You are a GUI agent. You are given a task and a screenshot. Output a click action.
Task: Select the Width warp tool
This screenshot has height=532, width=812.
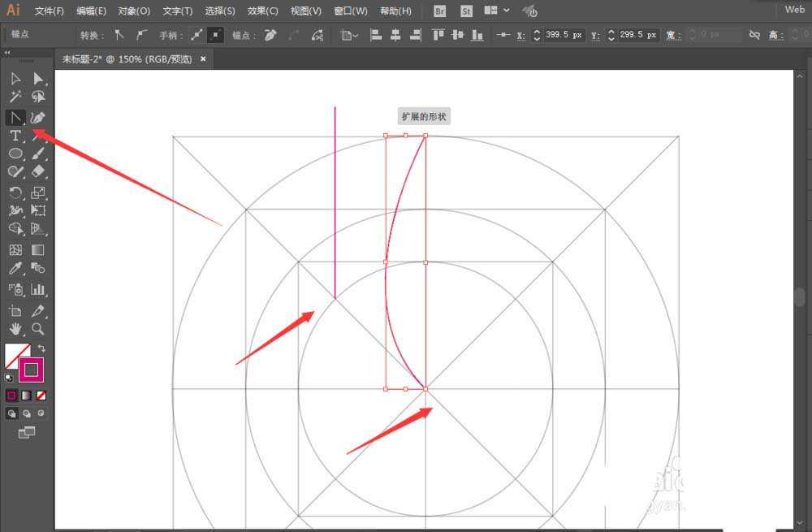pyautogui.click(x=15, y=210)
